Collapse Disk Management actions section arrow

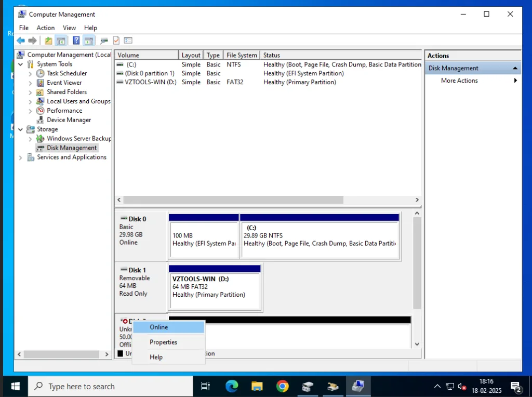515,68
